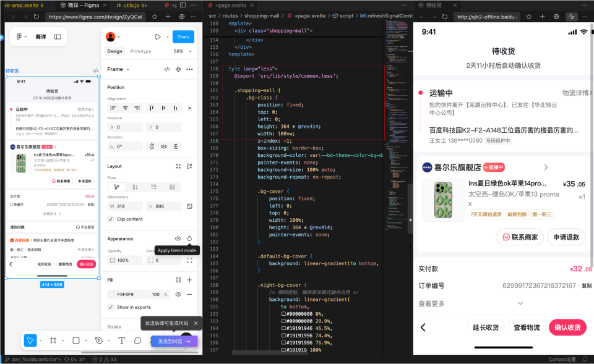
Task: Select the Frame tool
Action: [53, 341]
